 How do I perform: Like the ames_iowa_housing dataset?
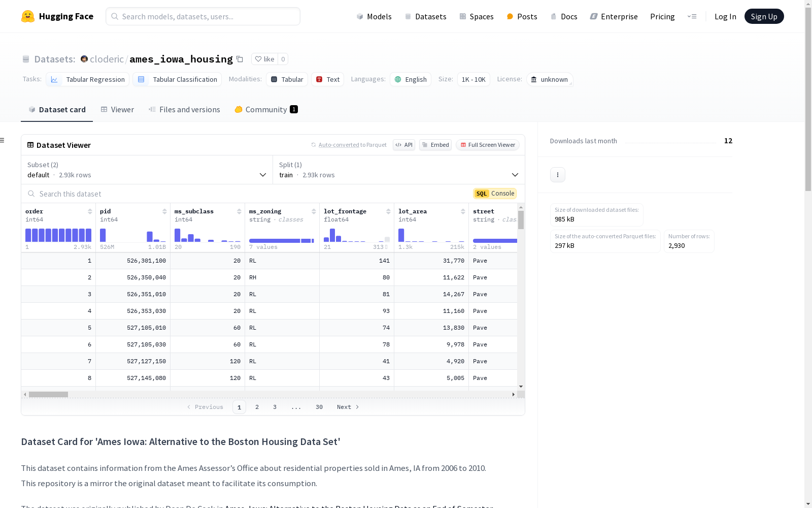(264, 59)
